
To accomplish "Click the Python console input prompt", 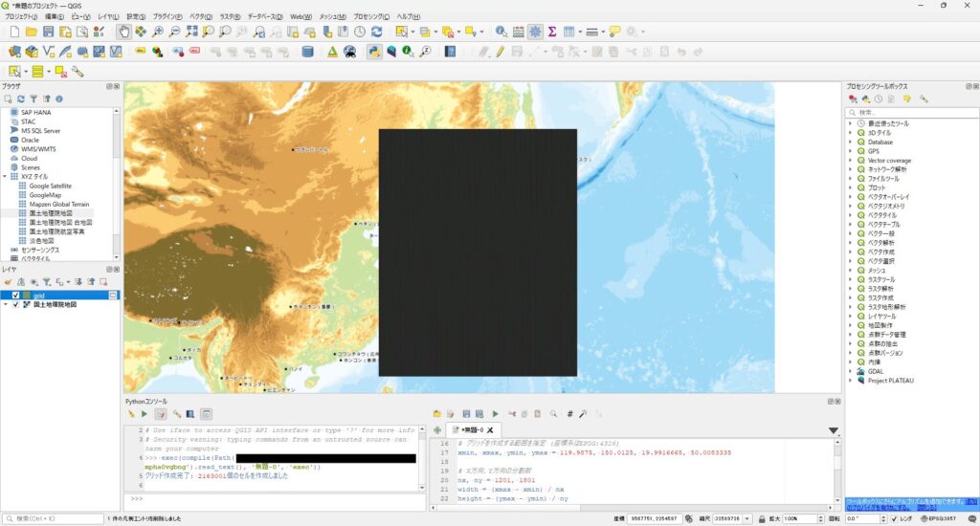I will click(x=275, y=499).
